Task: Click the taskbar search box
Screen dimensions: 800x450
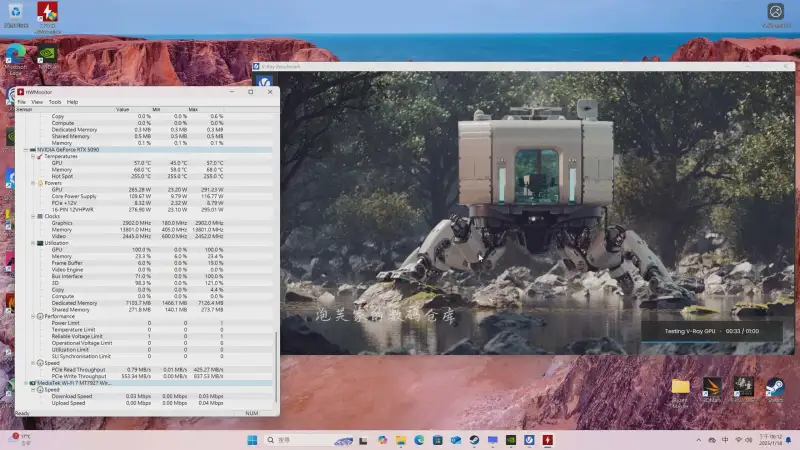Action: [309, 440]
